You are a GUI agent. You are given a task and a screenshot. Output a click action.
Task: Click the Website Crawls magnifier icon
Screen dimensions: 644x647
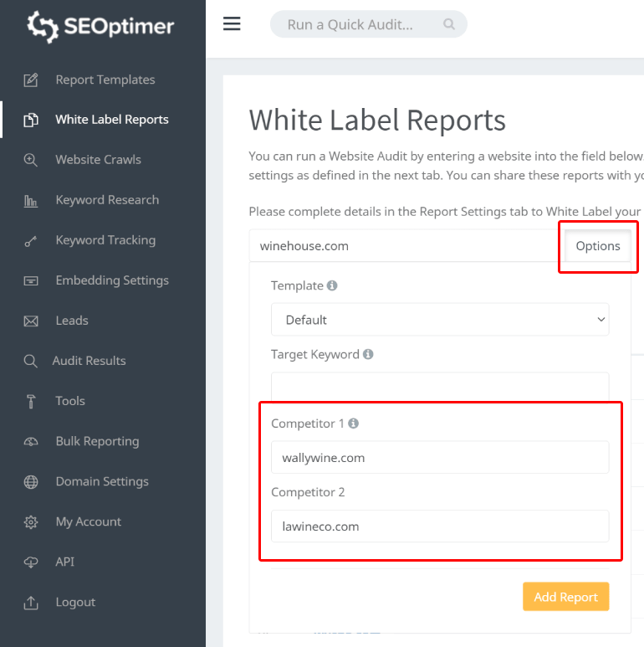click(x=31, y=160)
